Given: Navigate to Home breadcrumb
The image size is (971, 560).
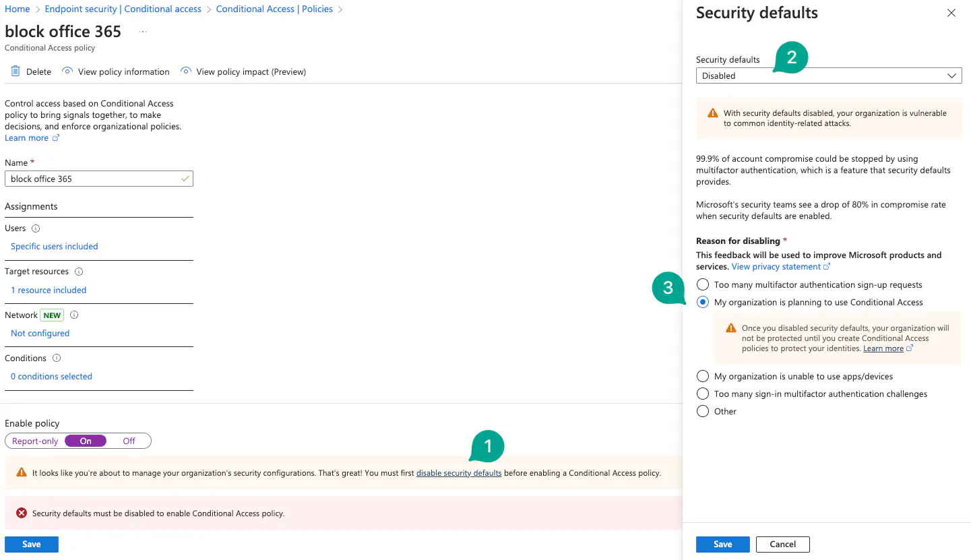Looking at the screenshot, I should (18, 9).
